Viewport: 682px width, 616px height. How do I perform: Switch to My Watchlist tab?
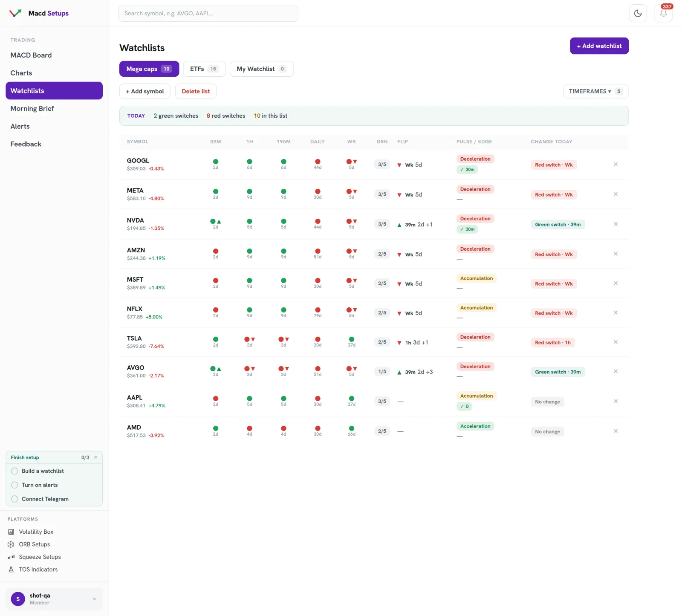pos(261,69)
